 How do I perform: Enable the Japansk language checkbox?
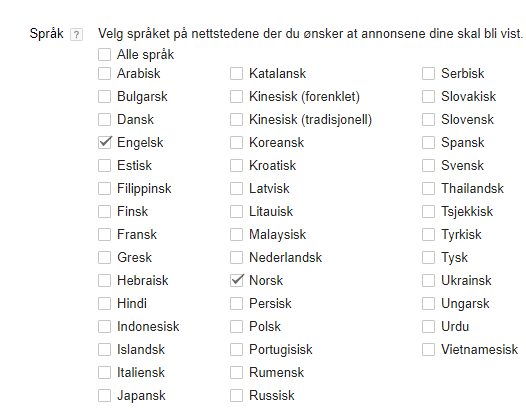[104, 396]
